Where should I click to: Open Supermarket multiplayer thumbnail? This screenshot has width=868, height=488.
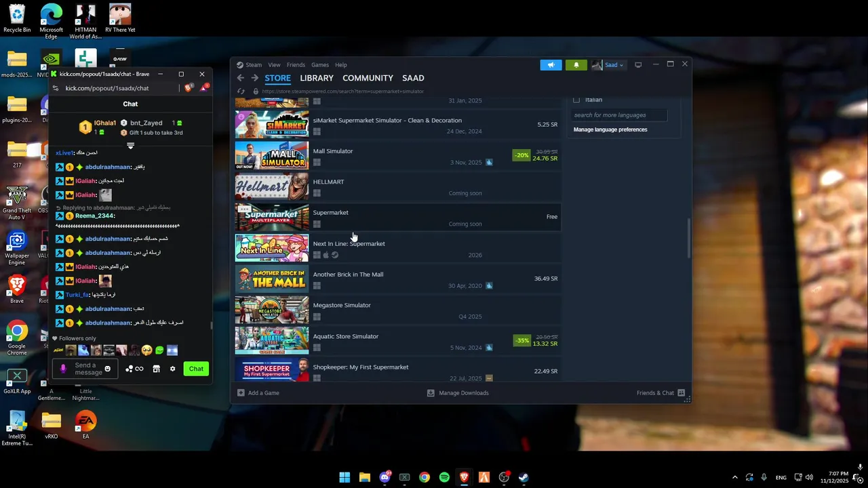(x=272, y=218)
